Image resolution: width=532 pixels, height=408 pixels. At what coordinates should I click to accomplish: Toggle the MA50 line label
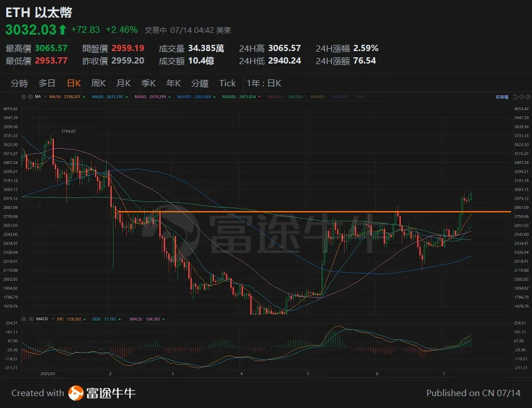pos(153,97)
